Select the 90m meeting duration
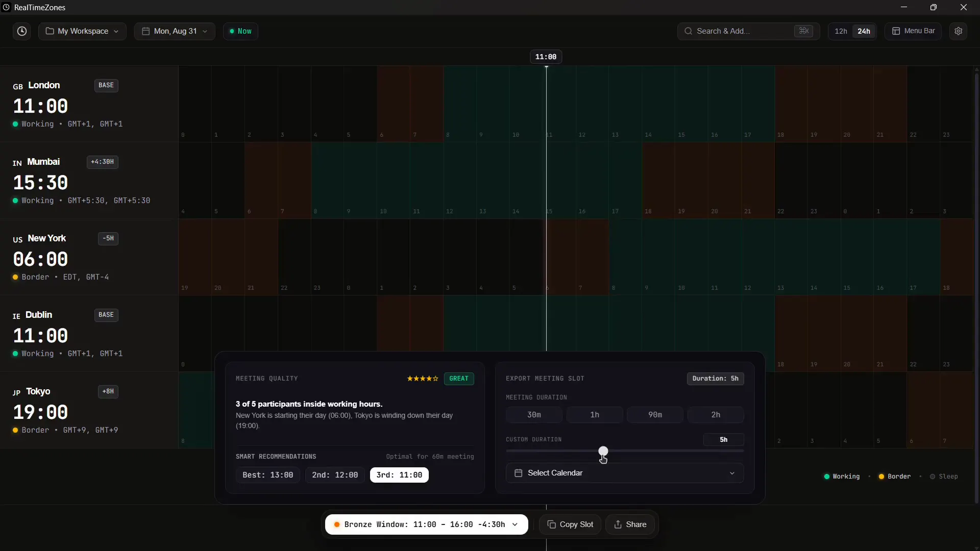The image size is (980, 551). (655, 415)
